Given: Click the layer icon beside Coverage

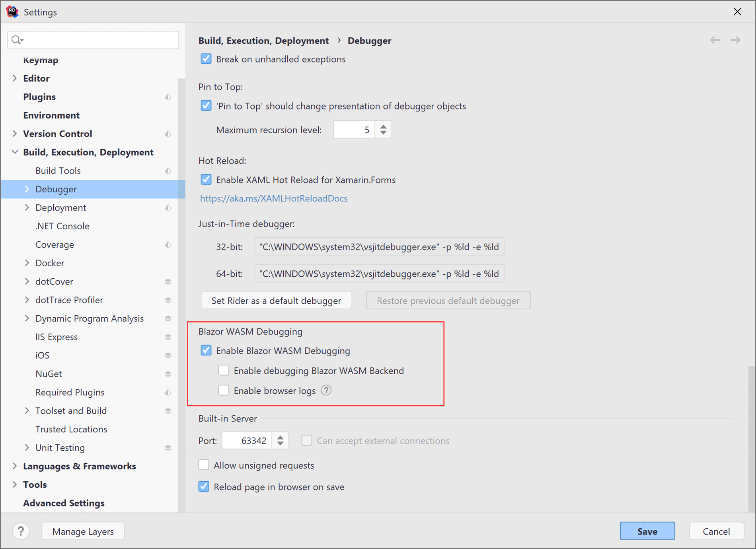Looking at the screenshot, I should (168, 244).
